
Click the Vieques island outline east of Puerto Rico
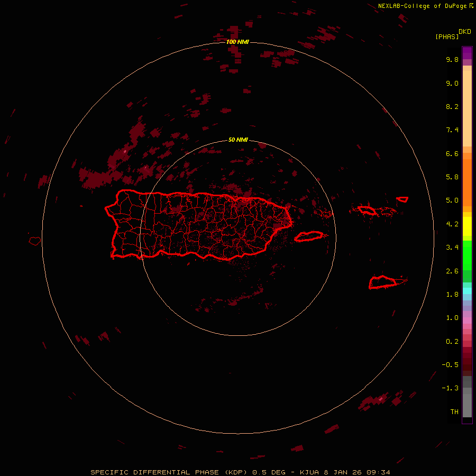[309, 236]
